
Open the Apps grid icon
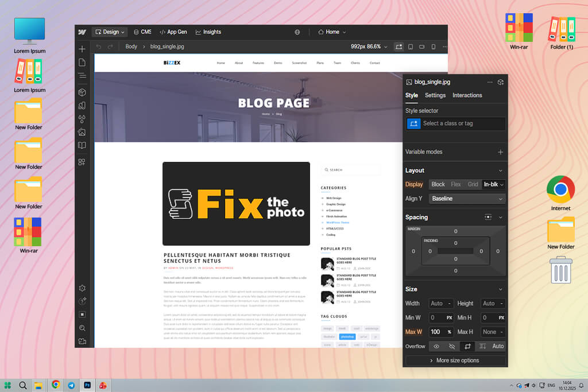(82, 162)
